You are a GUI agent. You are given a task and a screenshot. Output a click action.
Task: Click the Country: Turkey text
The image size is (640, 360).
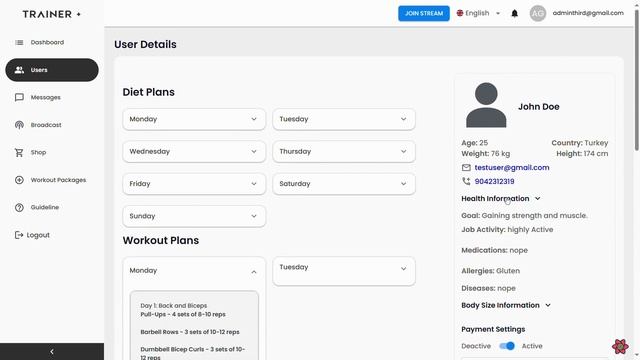(580, 143)
